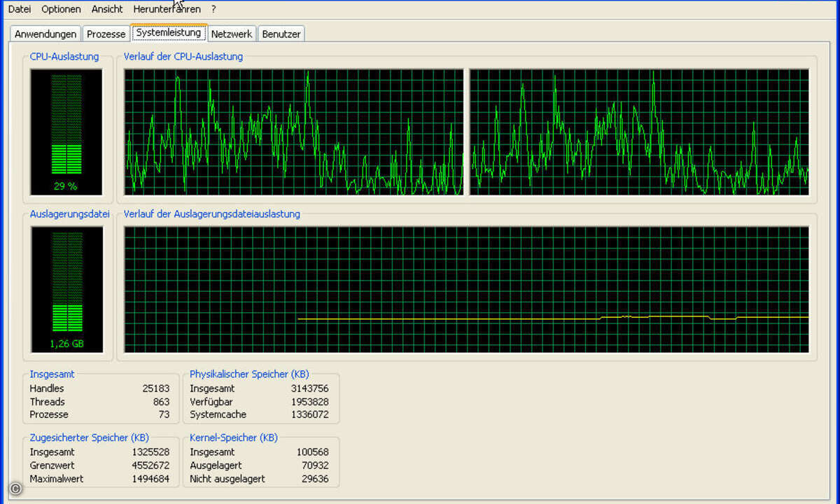Open the Ansicht menu

coord(107,9)
